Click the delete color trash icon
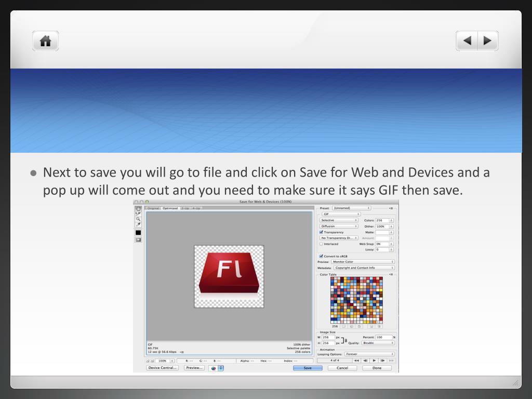The height and width of the screenshot is (399, 532). coord(379,326)
